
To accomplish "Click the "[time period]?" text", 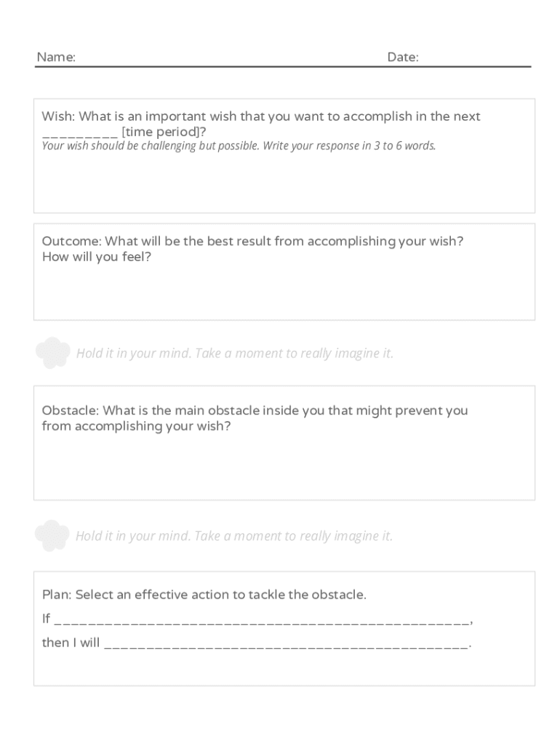I will point(164,132).
